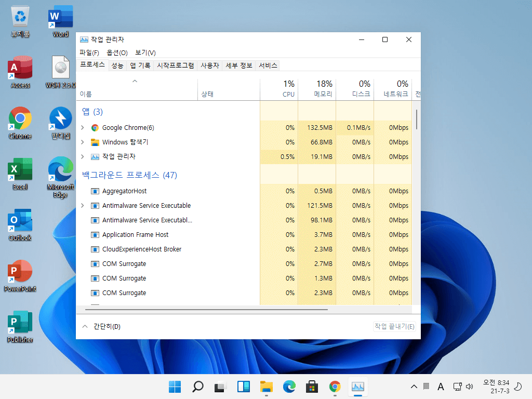Click the taskbar search magnifier icon
532x399 pixels.
pyautogui.click(x=198, y=387)
